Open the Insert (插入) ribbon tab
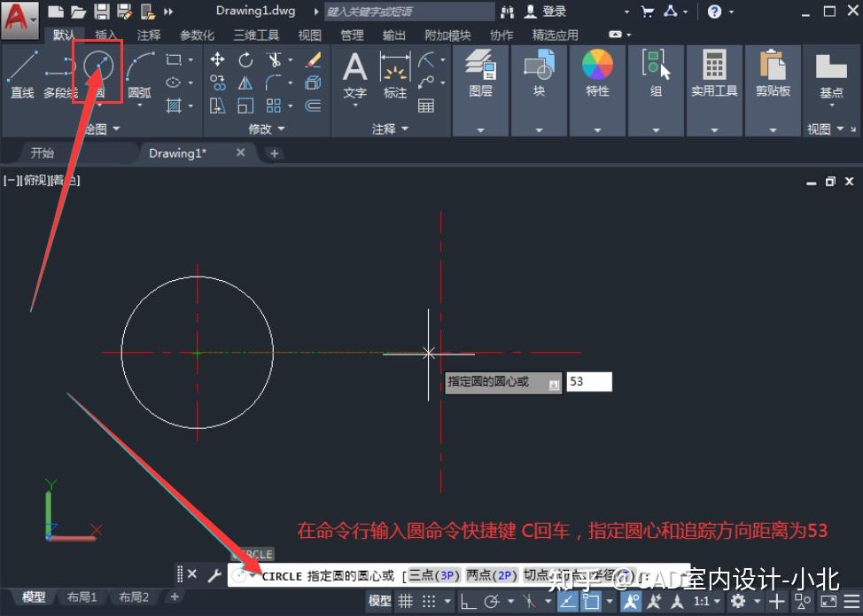The width and height of the screenshot is (863, 616). (x=105, y=35)
